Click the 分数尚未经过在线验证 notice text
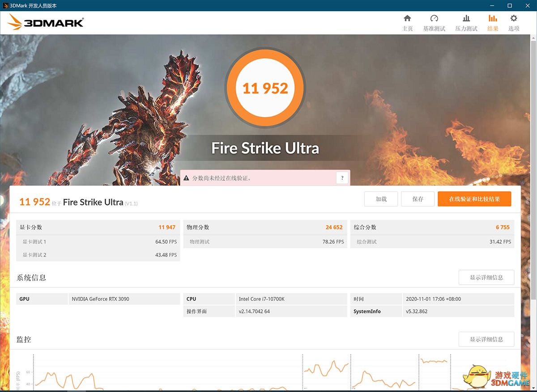Viewport: 537px width, 392px height. (x=222, y=178)
